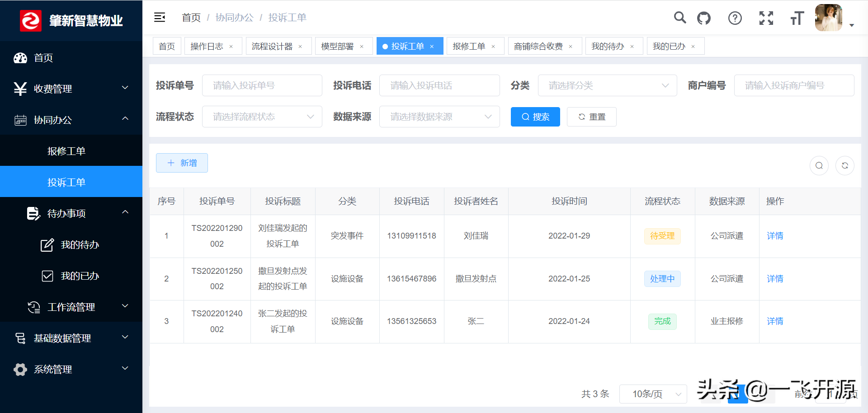Image resolution: width=868 pixels, height=413 pixels.
Task: Click the calendar icon for 协同办公
Action: [x=20, y=120]
